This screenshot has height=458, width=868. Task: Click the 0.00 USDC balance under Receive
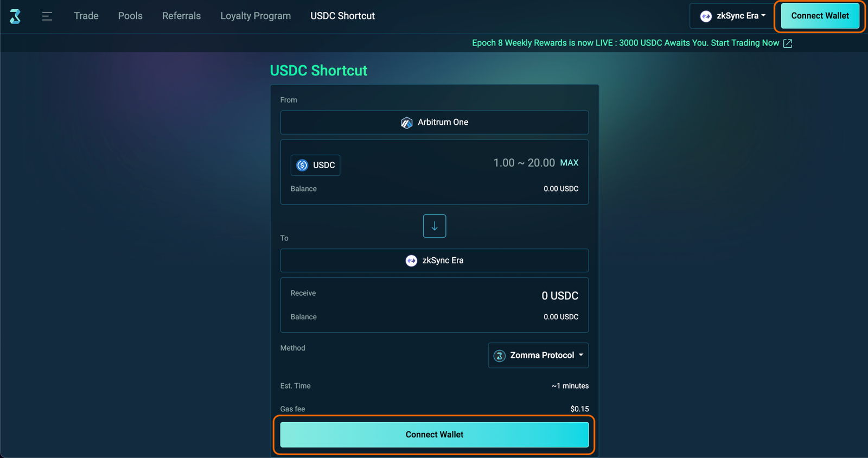pos(561,317)
